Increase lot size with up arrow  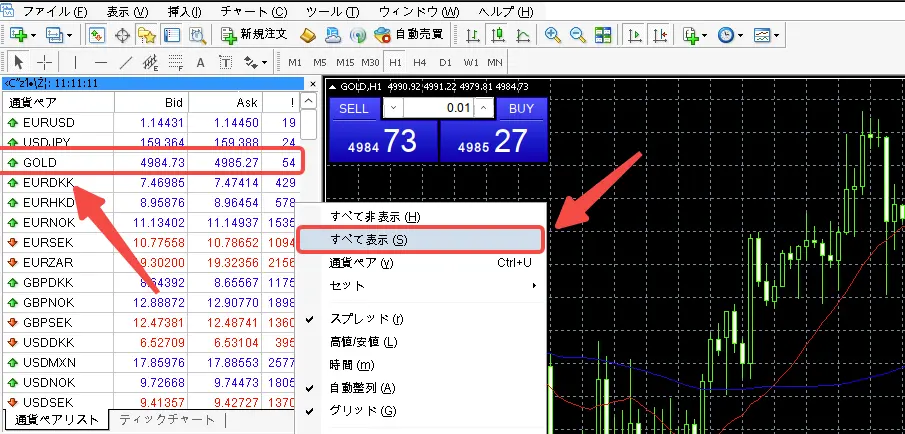[484, 108]
